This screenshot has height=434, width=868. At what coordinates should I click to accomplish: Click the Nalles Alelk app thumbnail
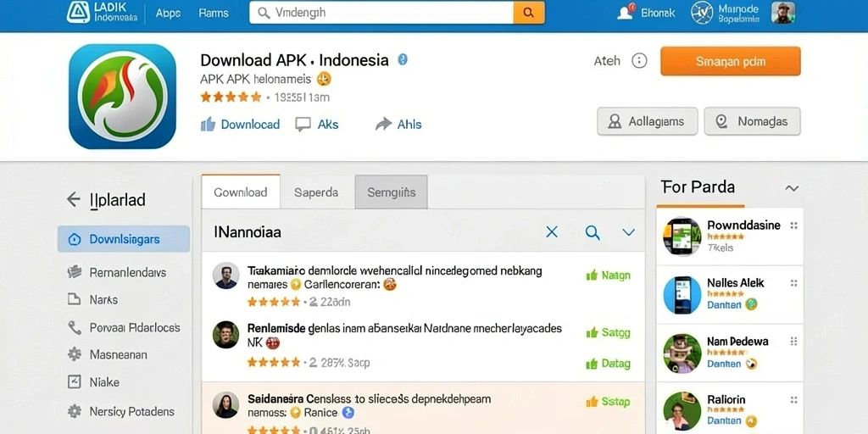(682, 295)
